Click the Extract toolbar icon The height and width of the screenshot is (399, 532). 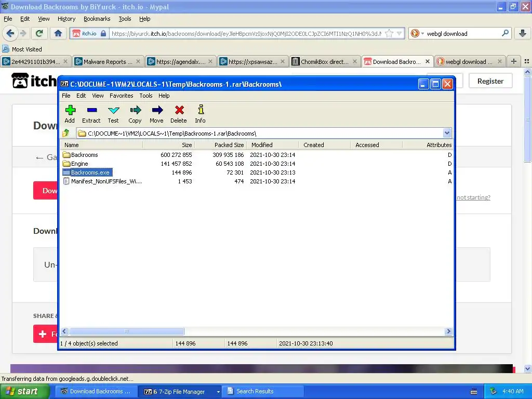pos(91,114)
